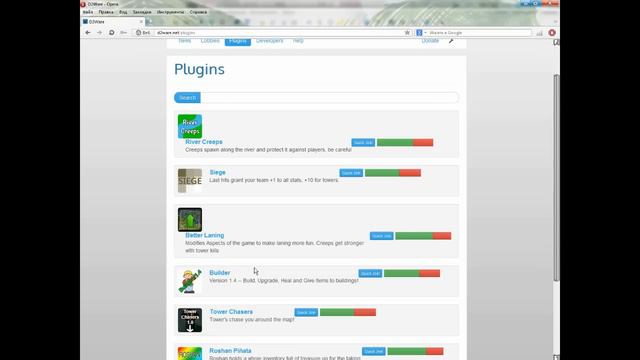The width and height of the screenshot is (640, 360).
Task: Open the Better Laning title link
Action: point(204,236)
